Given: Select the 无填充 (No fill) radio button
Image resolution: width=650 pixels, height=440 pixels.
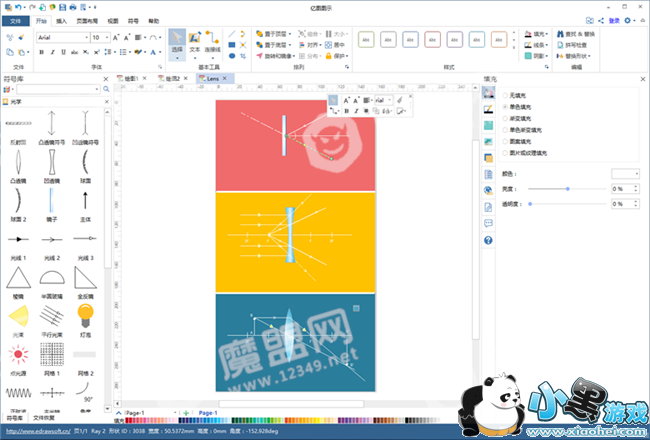Looking at the screenshot, I should (x=505, y=95).
